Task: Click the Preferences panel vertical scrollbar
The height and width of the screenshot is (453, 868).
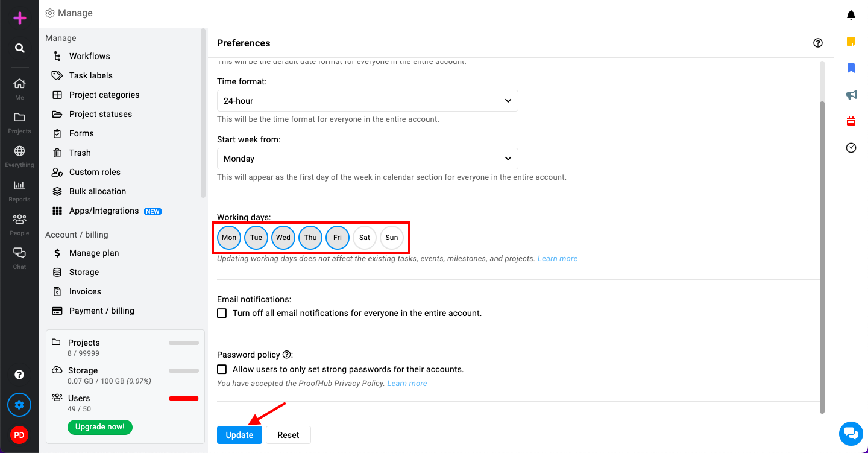Action: pyautogui.click(x=822, y=258)
